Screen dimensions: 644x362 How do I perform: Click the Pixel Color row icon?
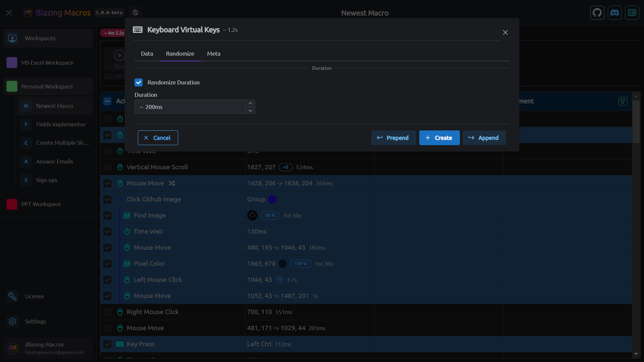[x=127, y=264]
